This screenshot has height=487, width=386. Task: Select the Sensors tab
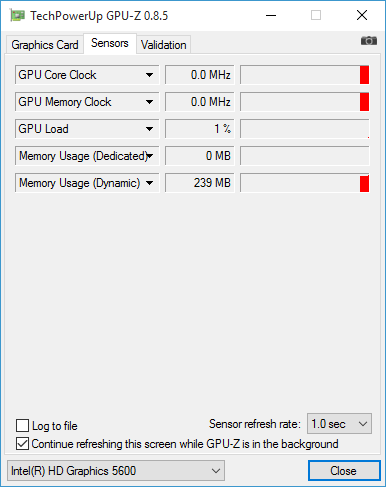point(110,43)
